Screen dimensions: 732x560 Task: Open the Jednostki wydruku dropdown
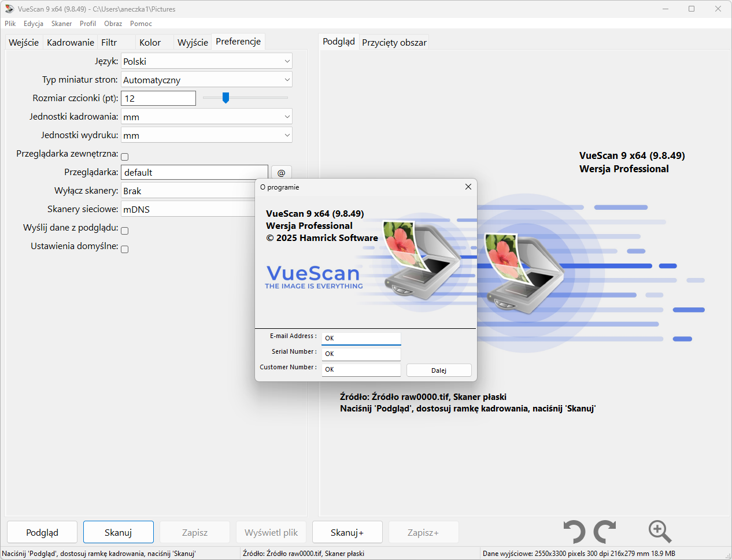point(206,135)
